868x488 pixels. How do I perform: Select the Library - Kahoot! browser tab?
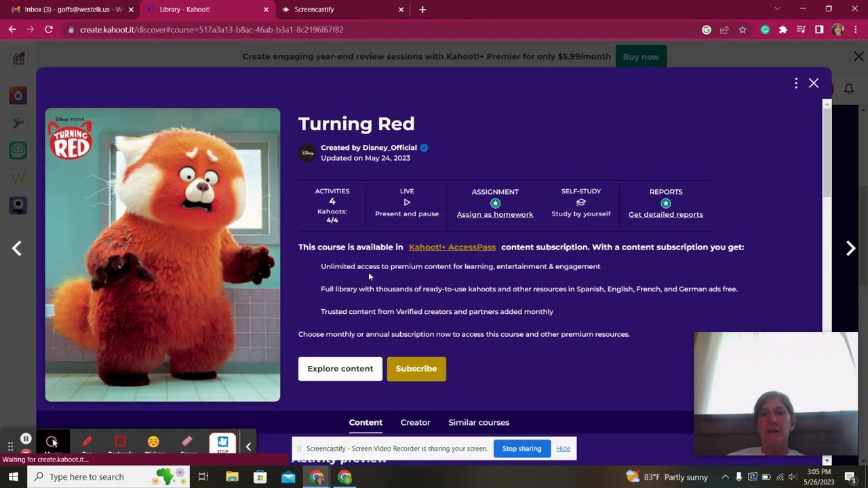(x=207, y=9)
